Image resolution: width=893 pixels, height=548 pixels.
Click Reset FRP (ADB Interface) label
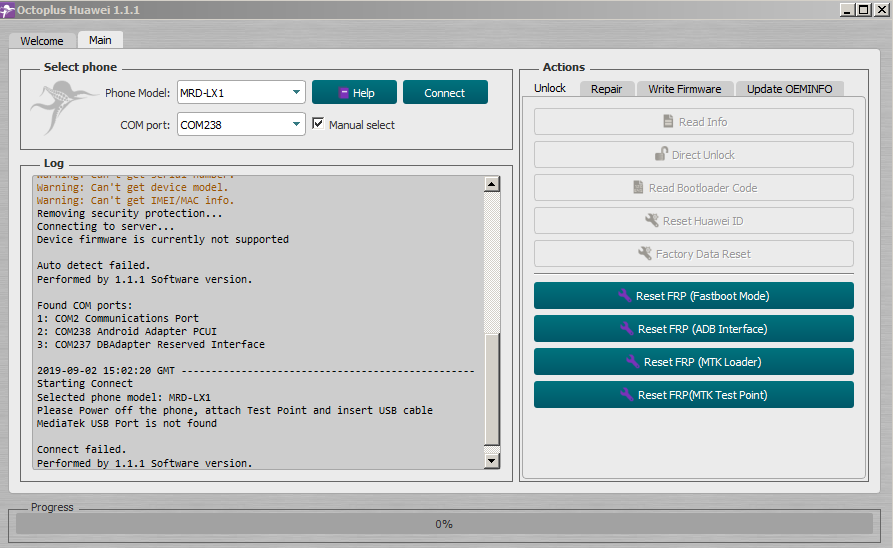click(703, 329)
